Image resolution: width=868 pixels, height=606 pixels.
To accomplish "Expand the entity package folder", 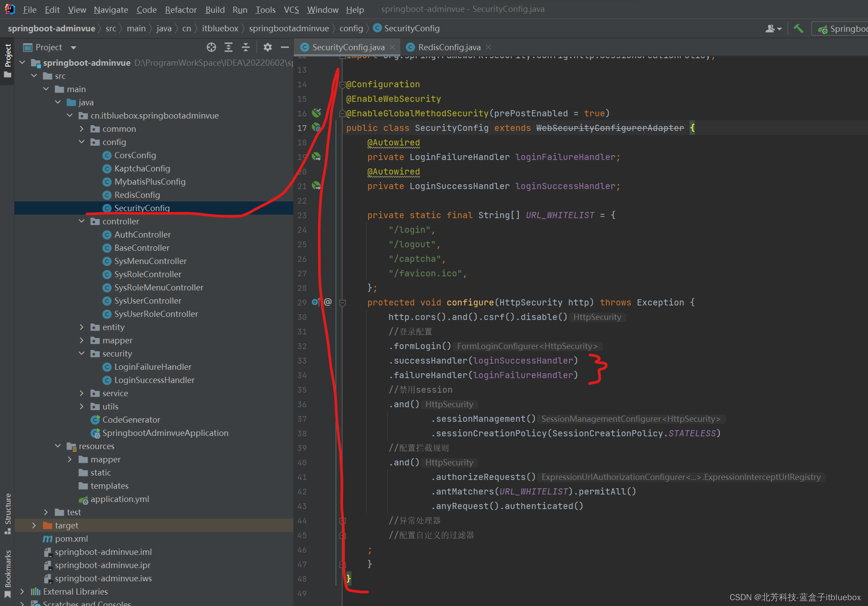I will (81, 327).
